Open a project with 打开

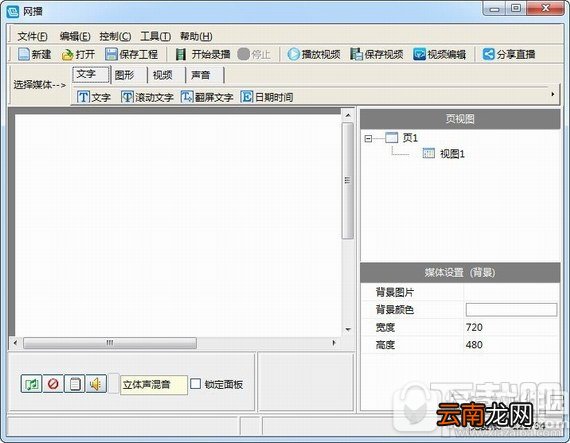pos(78,55)
